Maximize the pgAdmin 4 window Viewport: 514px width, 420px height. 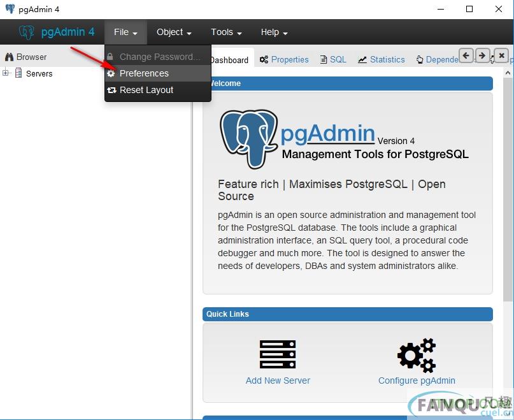pyautogui.click(x=469, y=9)
